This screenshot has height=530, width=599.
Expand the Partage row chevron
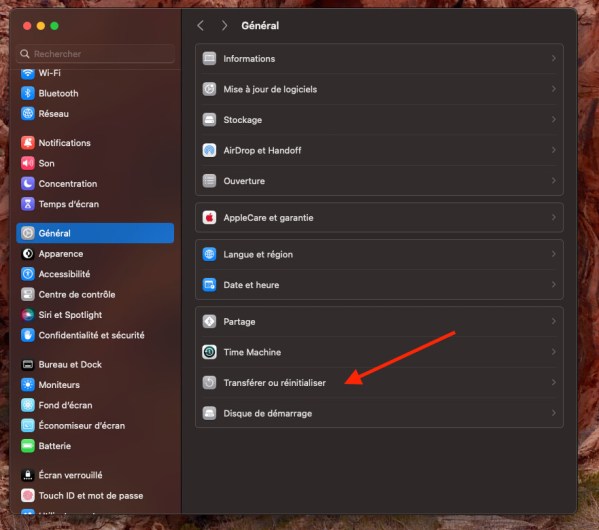[553, 321]
